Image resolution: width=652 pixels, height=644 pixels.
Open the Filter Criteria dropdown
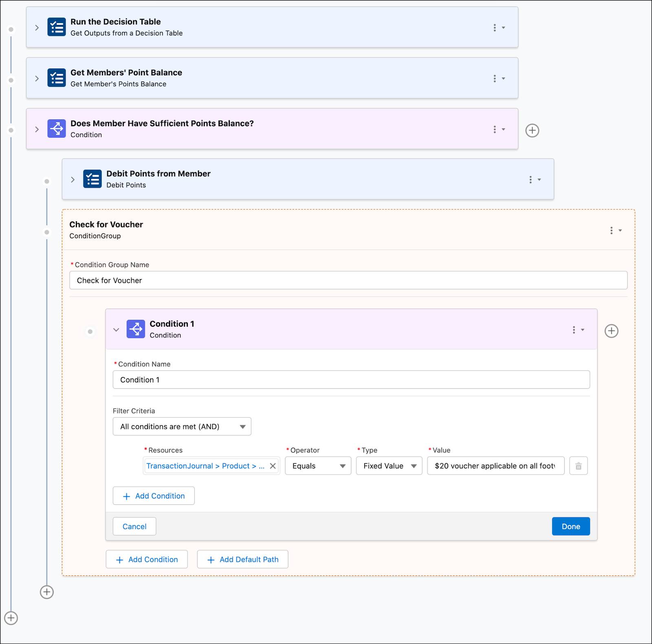182,426
